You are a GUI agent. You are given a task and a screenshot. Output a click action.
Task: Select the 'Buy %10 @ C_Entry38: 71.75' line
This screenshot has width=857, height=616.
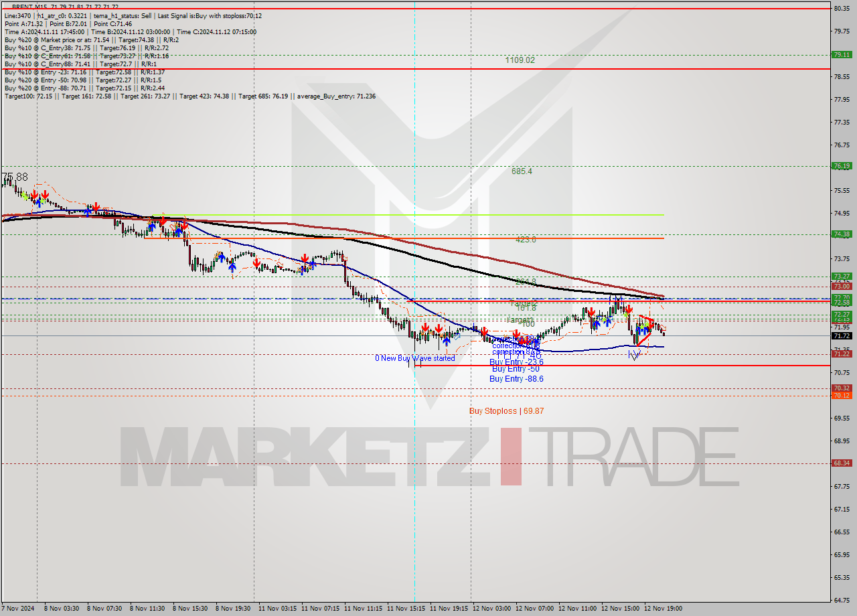(x=86, y=48)
